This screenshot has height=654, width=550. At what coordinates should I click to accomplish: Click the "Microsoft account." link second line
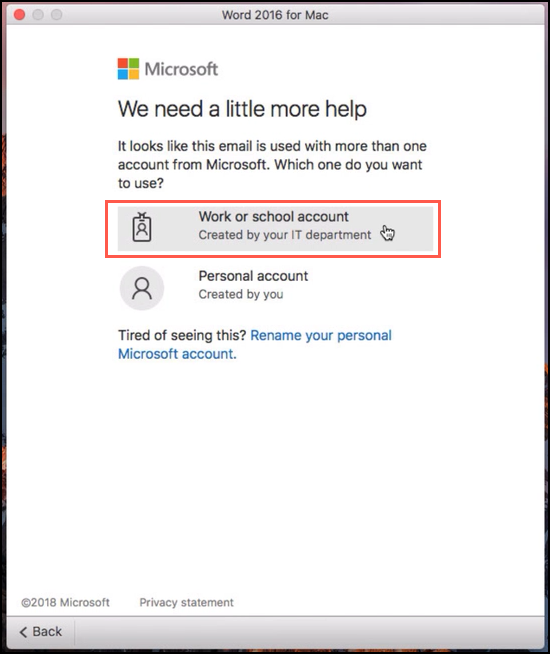(x=177, y=354)
